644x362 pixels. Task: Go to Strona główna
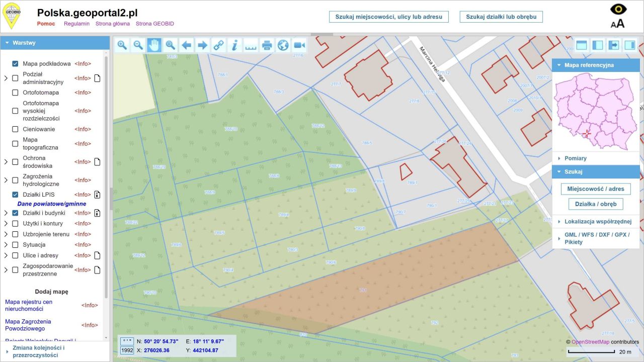pos(113,24)
